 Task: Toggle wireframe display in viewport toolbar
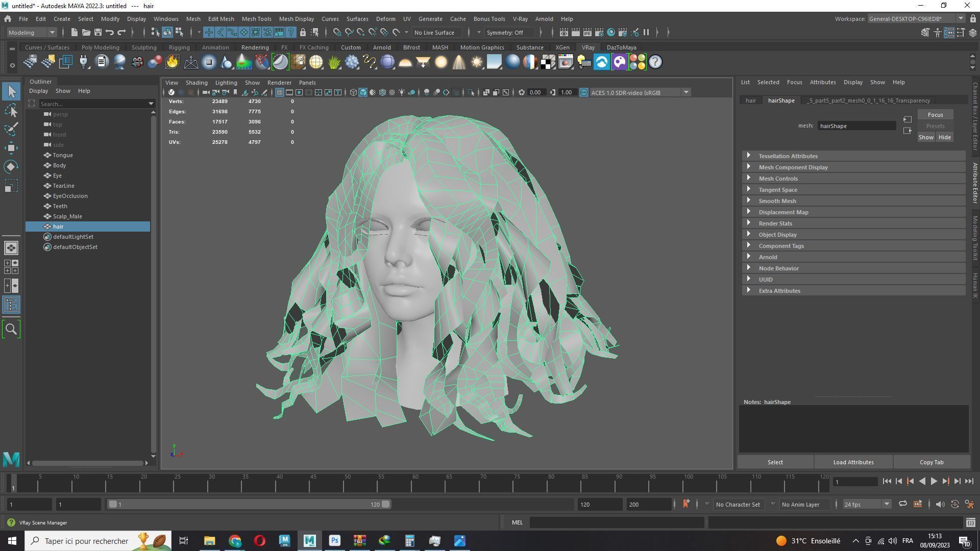pos(353,92)
